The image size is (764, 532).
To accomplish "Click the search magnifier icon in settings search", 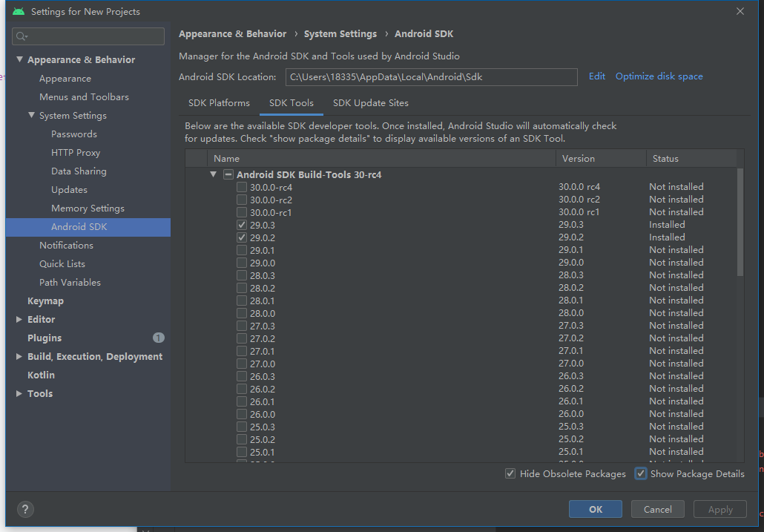I will [x=22, y=36].
